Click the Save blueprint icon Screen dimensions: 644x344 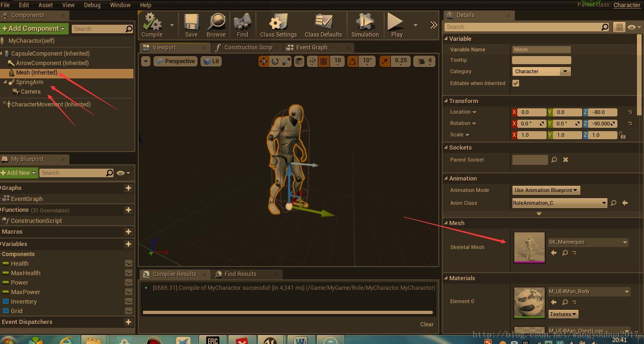(x=191, y=25)
